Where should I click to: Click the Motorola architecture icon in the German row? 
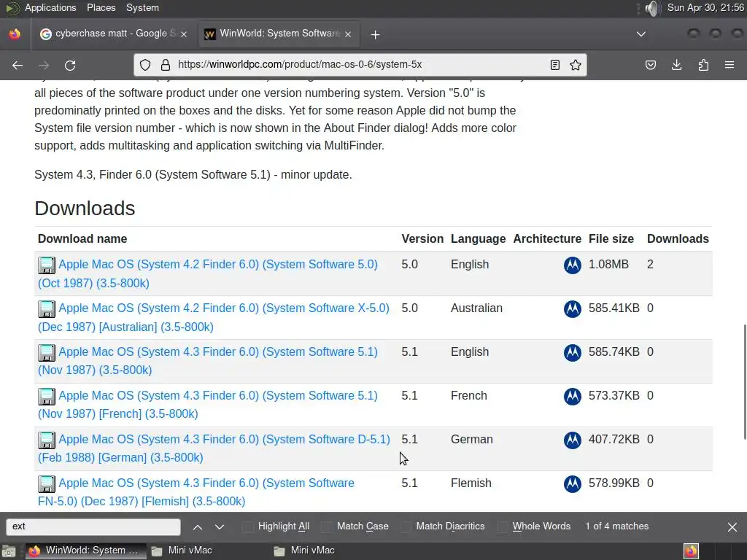coord(572,440)
